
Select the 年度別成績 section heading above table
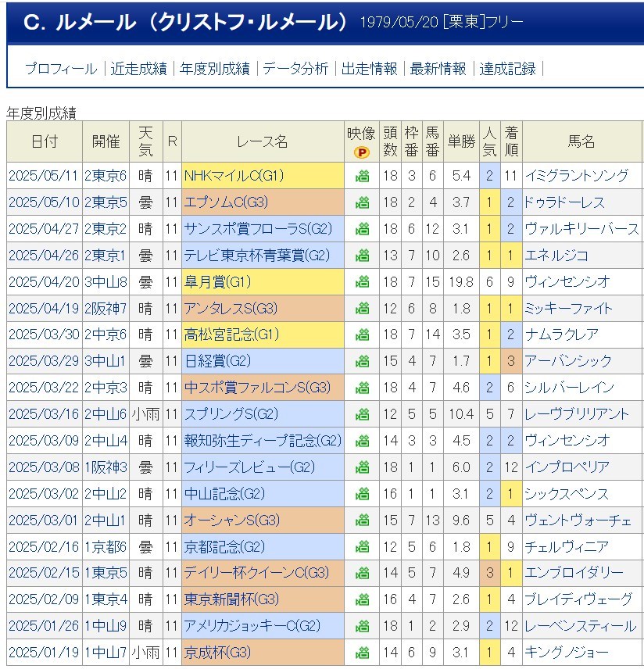pos(41,113)
